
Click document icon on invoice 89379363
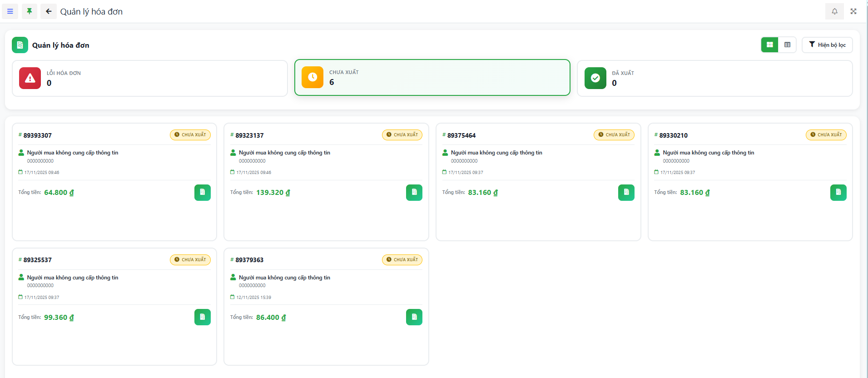pyautogui.click(x=414, y=317)
